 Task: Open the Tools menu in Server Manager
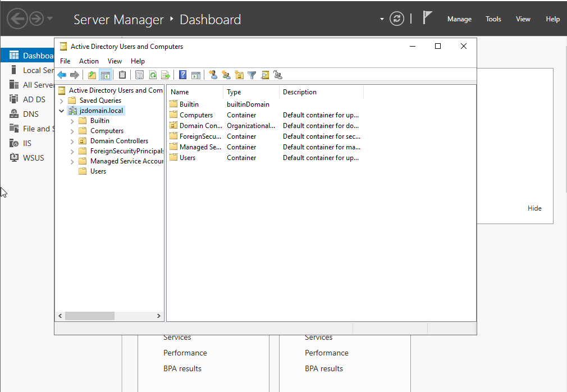tap(493, 19)
